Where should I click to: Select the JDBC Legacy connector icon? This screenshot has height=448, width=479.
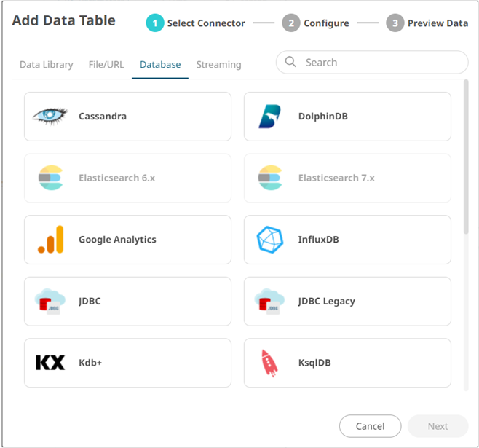coord(270,301)
